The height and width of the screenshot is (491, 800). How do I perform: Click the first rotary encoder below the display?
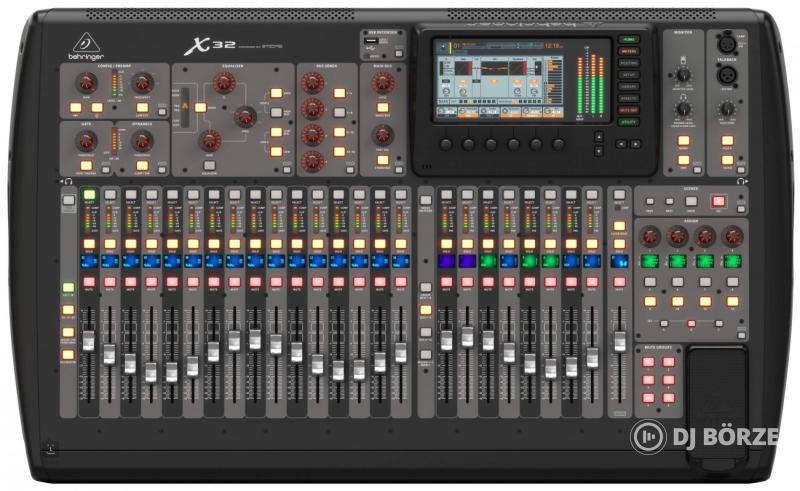pos(446,144)
